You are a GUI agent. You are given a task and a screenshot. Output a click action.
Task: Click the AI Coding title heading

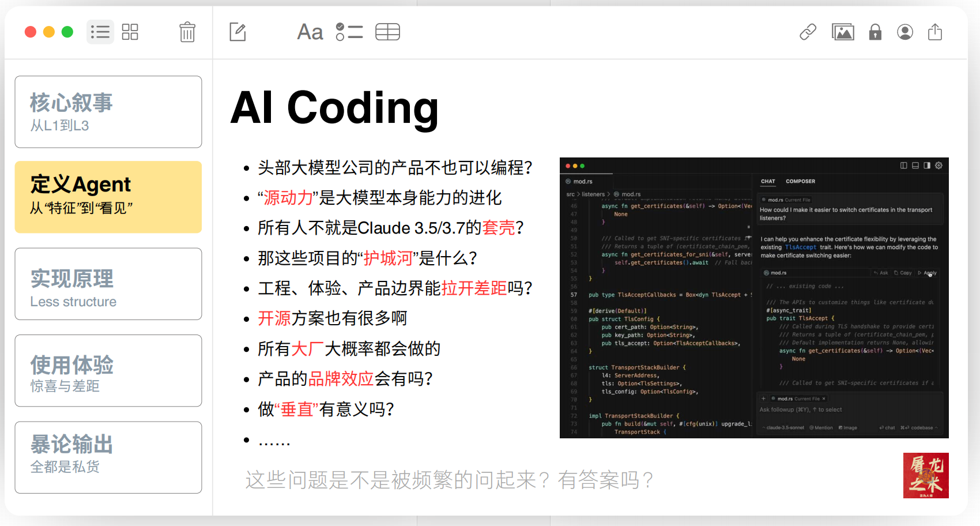coord(334,108)
